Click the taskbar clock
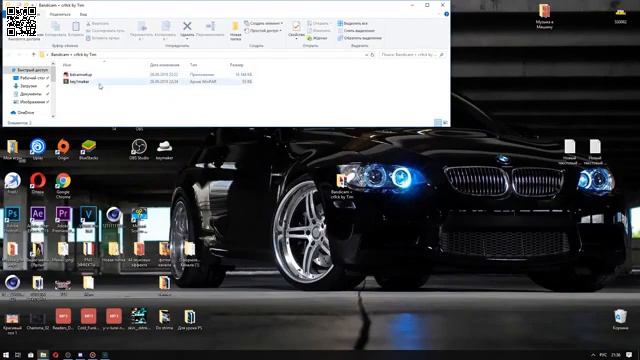The image size is (640, 360). pyautogui.click(x=616, y=355)
